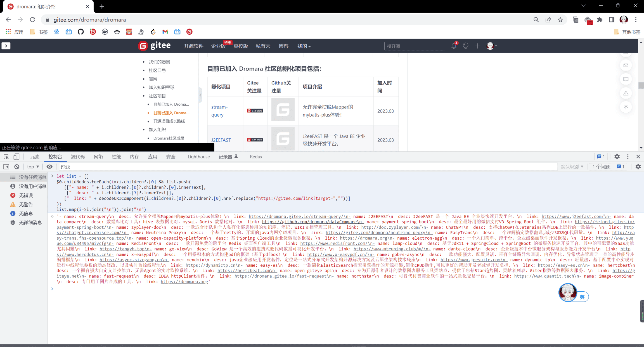Click the live expression eye icon

pyautogui.click(x=49, y=167)
